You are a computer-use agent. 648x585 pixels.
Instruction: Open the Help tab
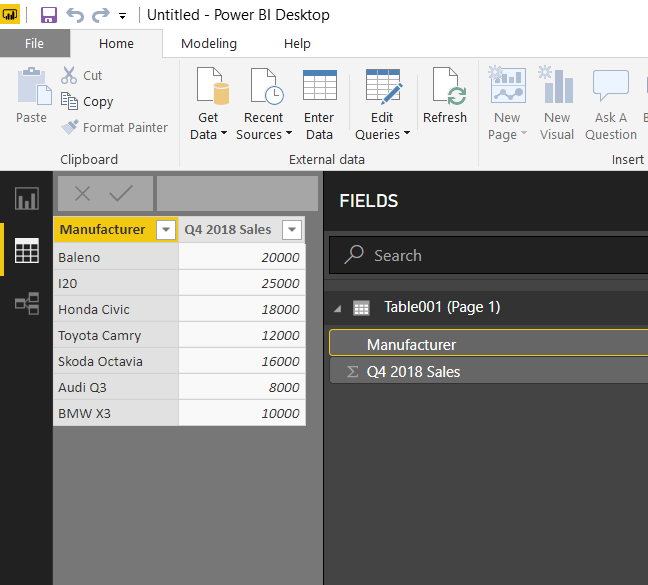[x=297, y=43]
